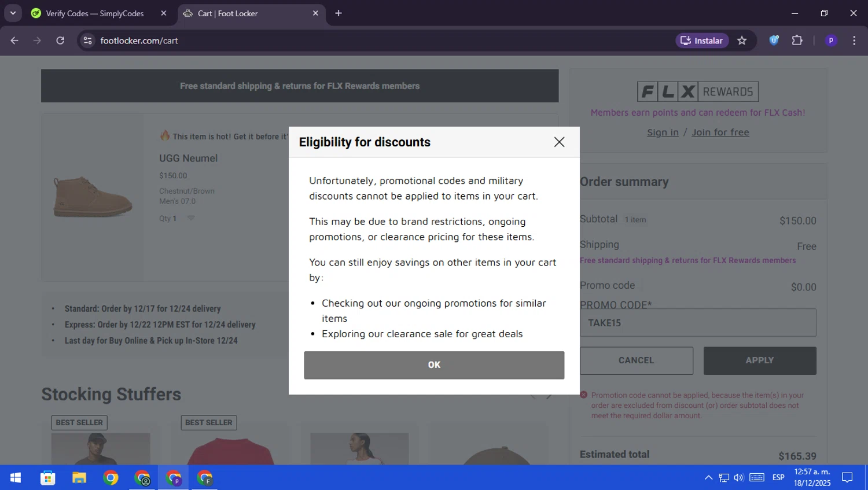
Task: Confirm the dialog with the OK button
Action: tap(434, 365)
